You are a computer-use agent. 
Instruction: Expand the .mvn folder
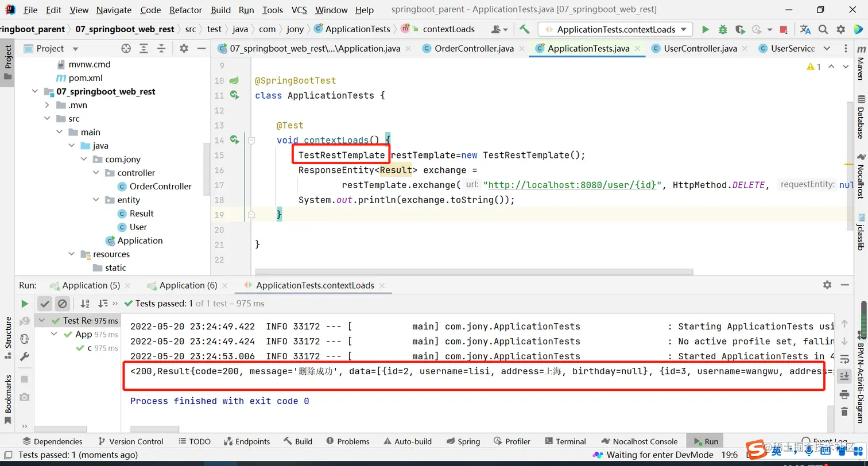pos(47,105)
